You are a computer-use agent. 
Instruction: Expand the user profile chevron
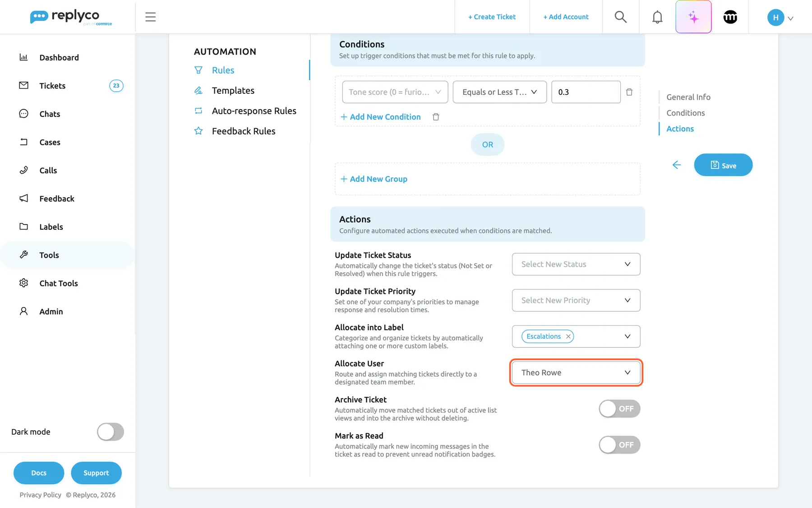tap(790, 19)
